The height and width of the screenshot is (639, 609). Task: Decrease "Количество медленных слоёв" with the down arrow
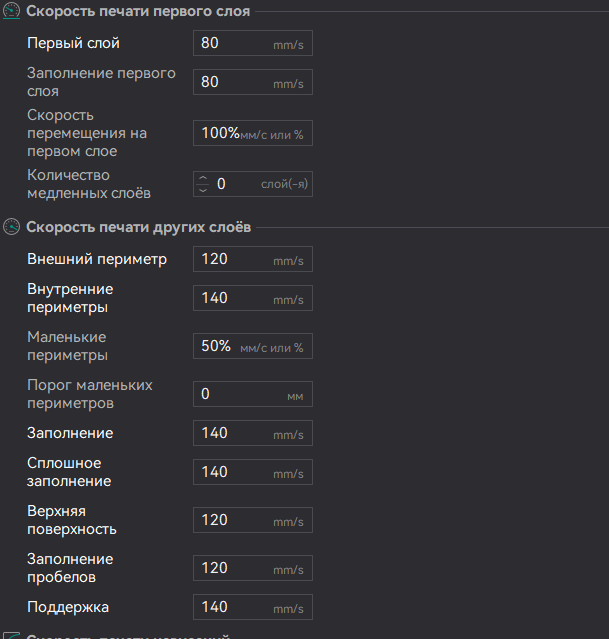tap(204, 189)
